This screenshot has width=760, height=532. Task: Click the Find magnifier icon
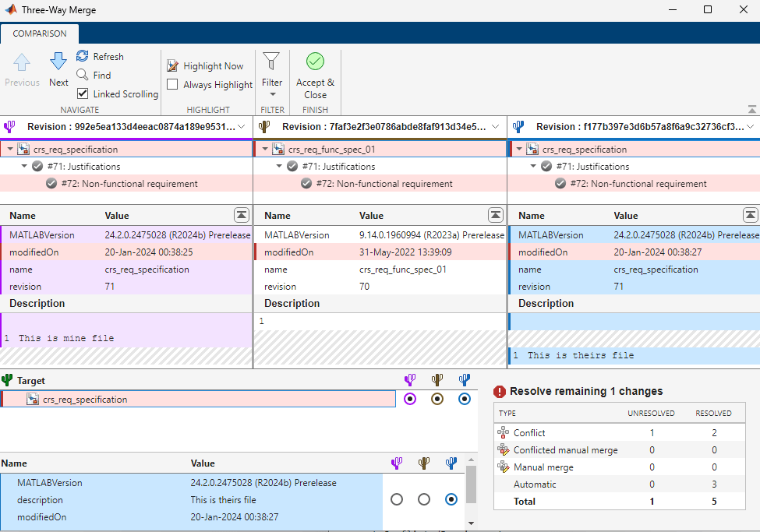tap(83, 75)
